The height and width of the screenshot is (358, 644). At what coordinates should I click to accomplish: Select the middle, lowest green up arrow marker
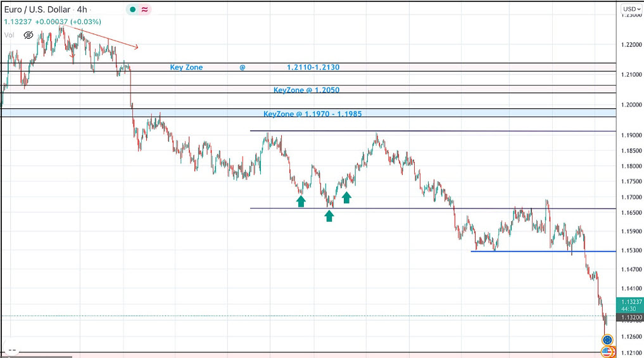tap(329, 216)
